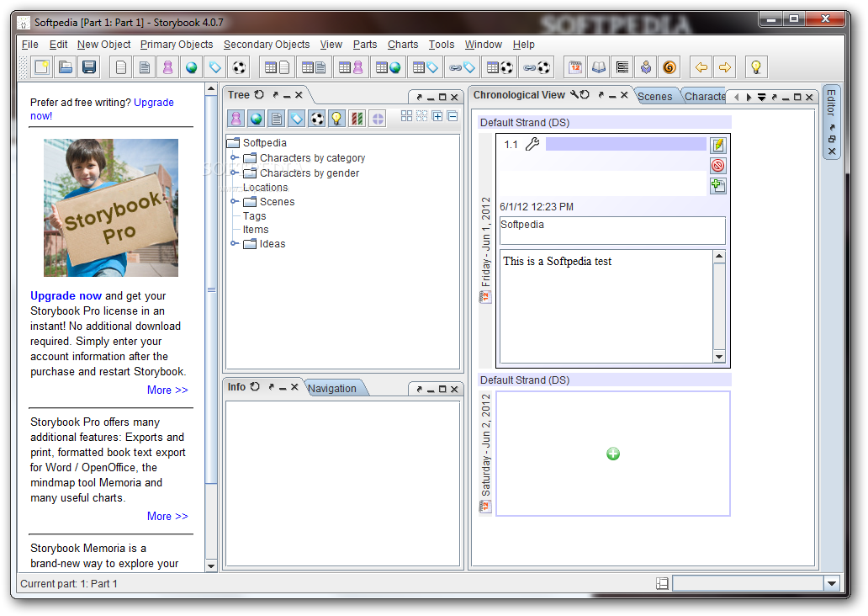
Task: Toggle characters filter in Tree panel
Action: pos(236,118)
